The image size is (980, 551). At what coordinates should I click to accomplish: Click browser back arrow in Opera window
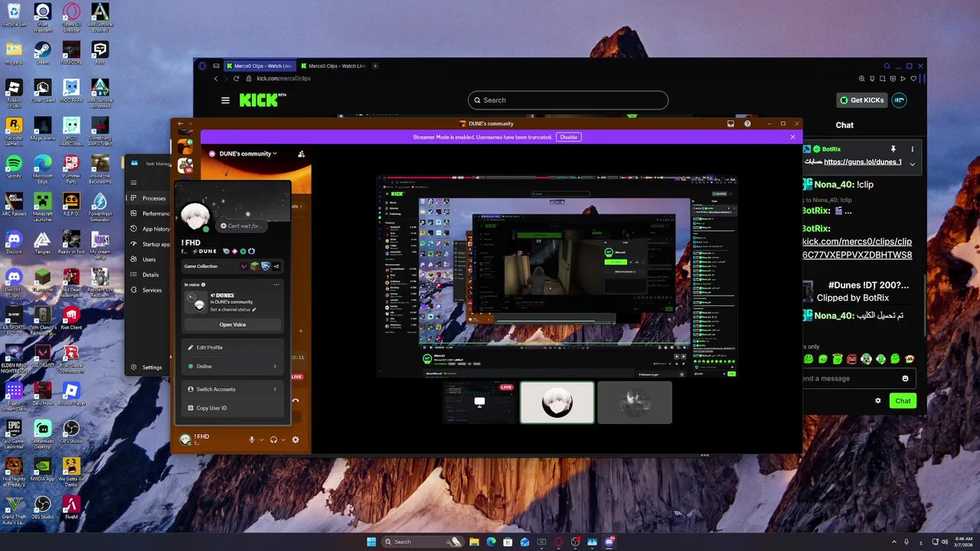click(x=216, y=78)
